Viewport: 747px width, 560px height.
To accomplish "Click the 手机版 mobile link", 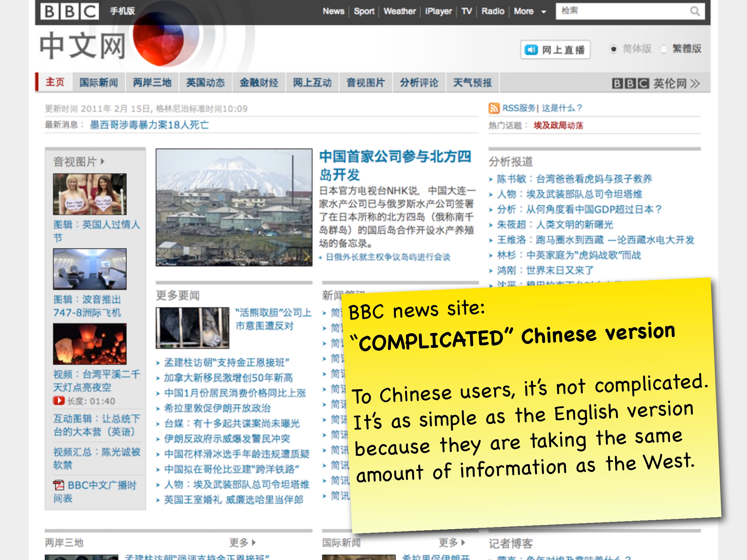I will [122, 11].
